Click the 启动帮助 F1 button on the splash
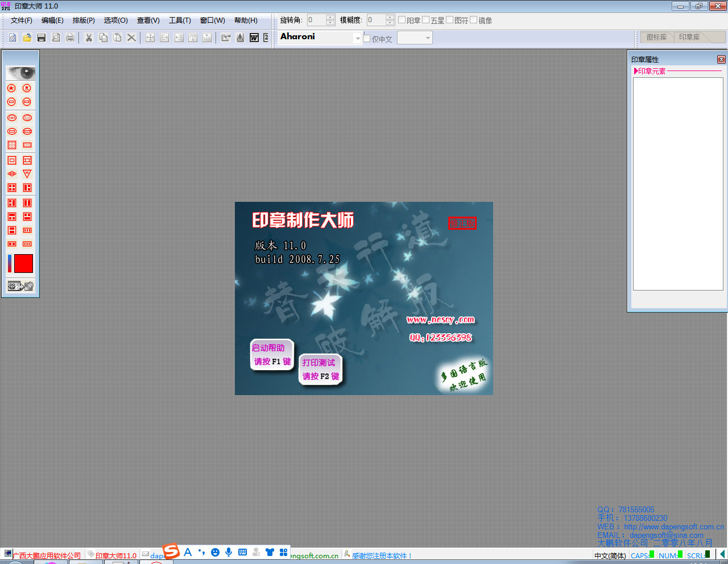Image resolution: width=728 pixels, height=564 pixels. 272,354
